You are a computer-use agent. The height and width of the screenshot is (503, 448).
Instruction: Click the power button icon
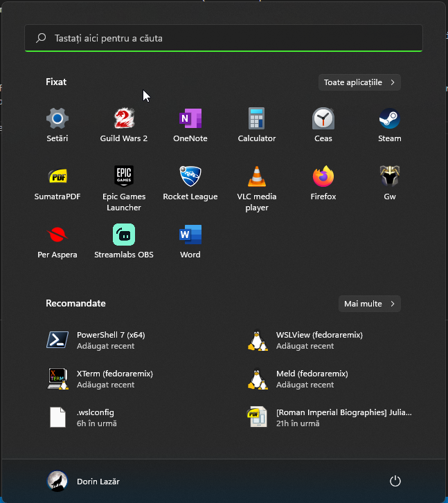point(395,481)
